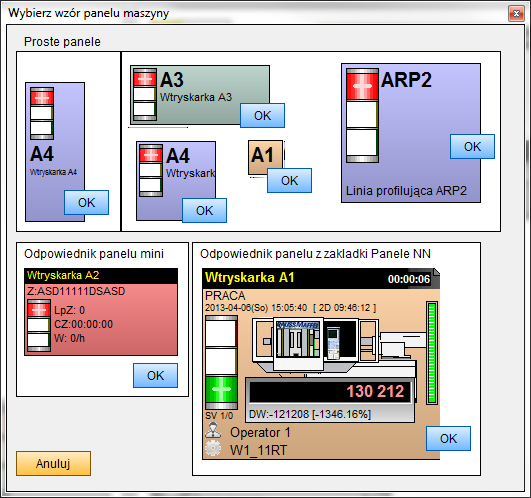Click the signal tower in Wtryskarka A2 mini panel
Screen dimensions: 531x498
[x=39, y=325]
